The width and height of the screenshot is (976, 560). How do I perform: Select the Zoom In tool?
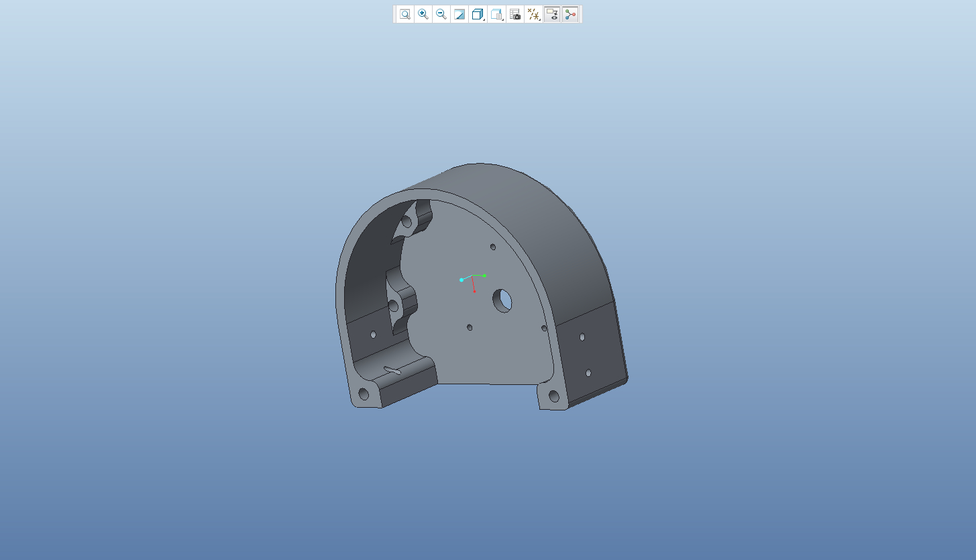point(423,14)
